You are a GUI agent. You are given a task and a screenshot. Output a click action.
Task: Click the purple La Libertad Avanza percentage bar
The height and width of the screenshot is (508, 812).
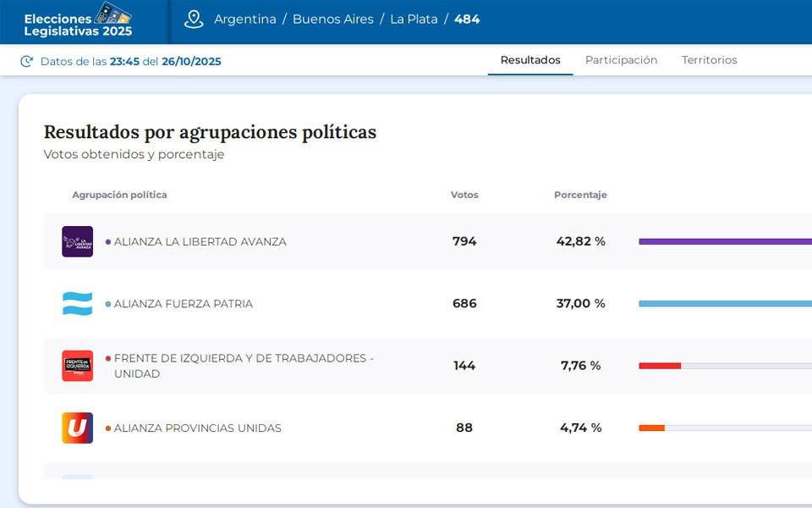pyautogui.click(x=724, y=241)
